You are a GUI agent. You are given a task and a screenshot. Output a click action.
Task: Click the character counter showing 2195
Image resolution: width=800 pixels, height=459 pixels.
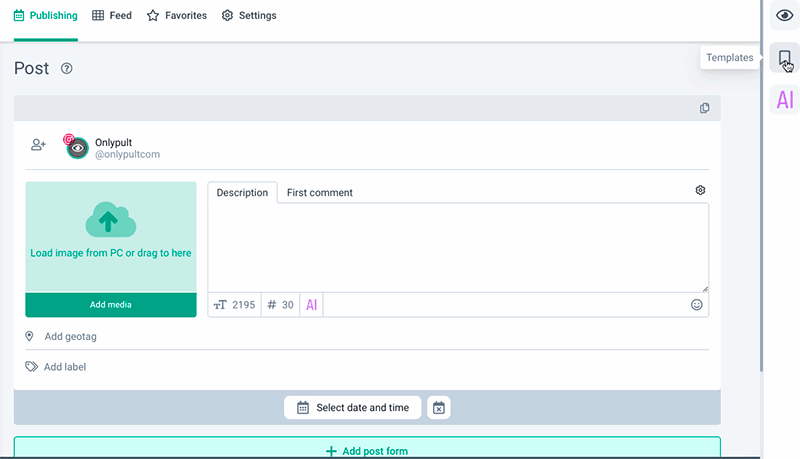pos(235,305)
